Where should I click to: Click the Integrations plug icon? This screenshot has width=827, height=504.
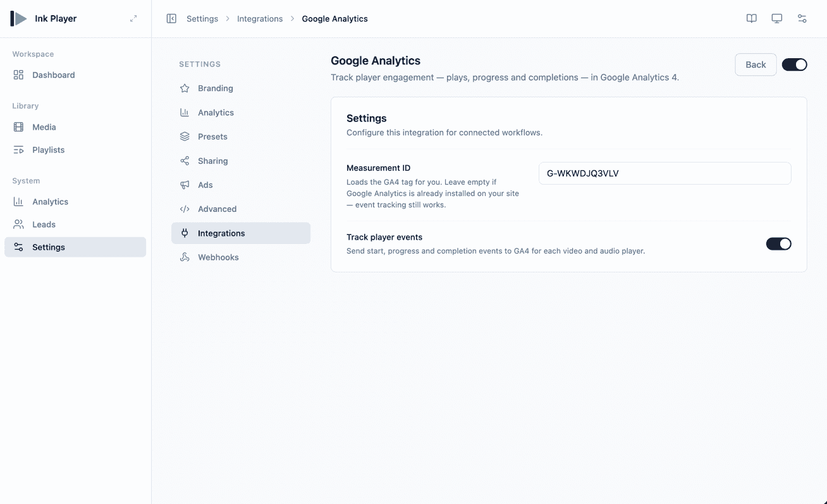click(x=185, y=233)
